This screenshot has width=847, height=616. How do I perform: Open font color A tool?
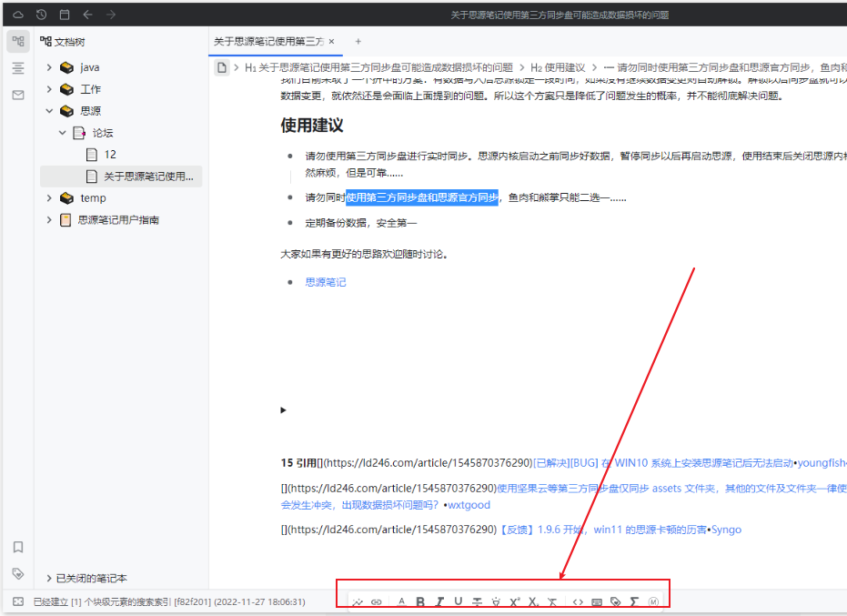401,601
